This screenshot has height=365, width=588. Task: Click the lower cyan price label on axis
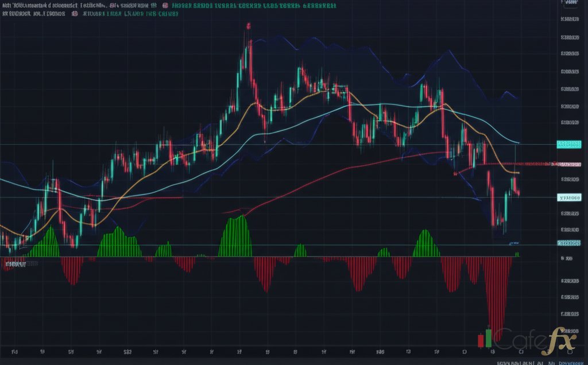pos(568,243)
